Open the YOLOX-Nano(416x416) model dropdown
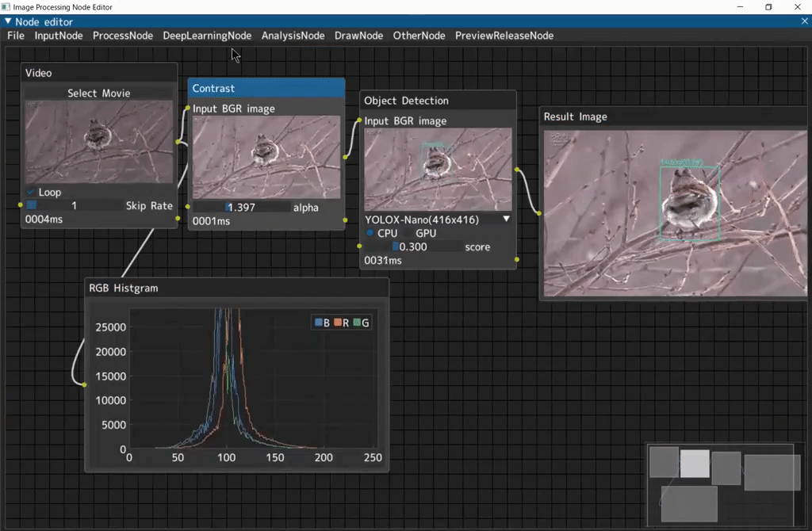Viewport: 812px width, 531px height. coord(505,219)
